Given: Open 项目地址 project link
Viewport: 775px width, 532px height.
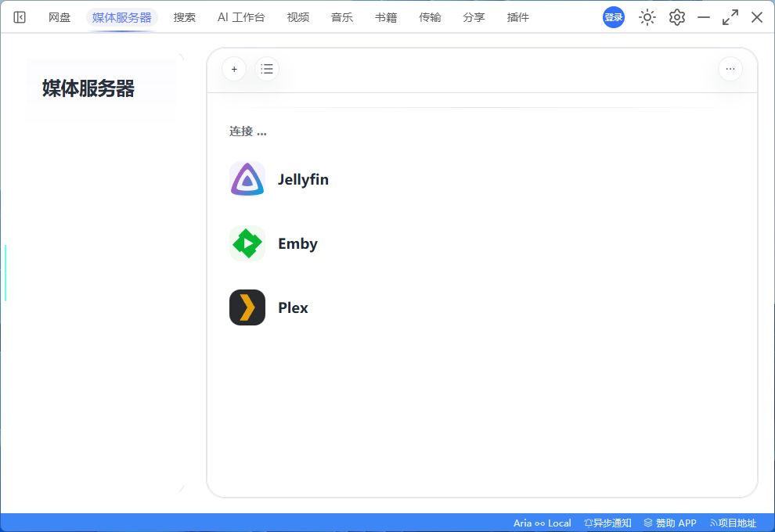Looking at the screenshot, I should (733, 523).
